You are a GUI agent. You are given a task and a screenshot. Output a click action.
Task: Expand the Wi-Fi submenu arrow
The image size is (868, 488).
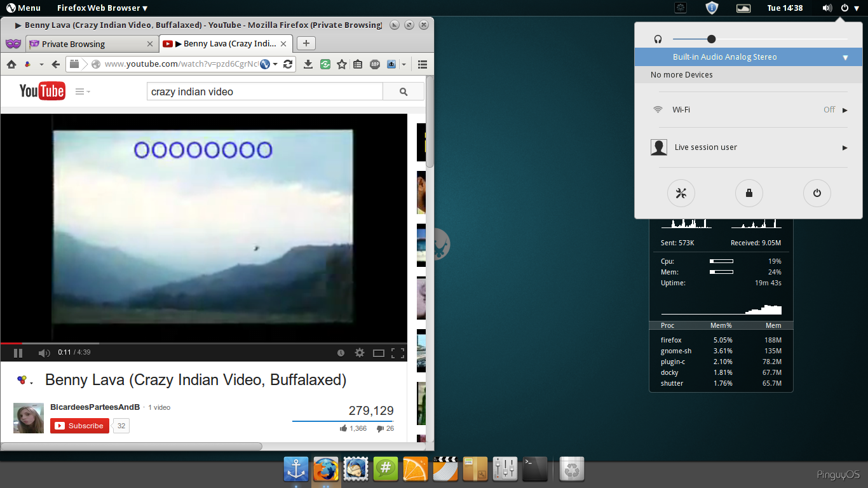click(845, 110)
